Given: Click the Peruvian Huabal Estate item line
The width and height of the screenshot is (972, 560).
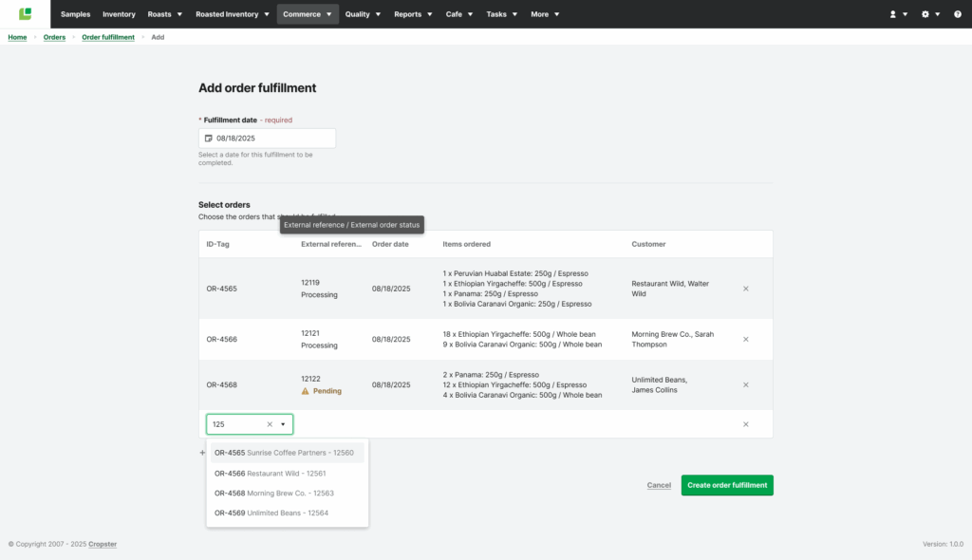Looking at the screenshot, I should tap(515, 273).
